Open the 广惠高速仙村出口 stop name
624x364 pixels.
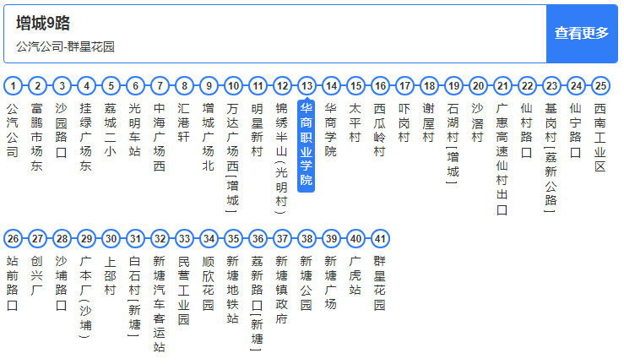(x=502, y=159)
